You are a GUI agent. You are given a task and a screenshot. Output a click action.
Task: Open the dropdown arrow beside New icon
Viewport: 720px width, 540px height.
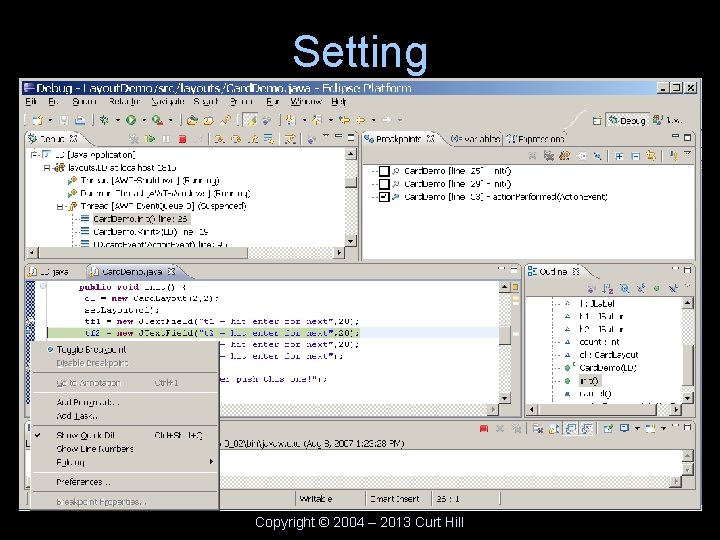tap(50, 120)
